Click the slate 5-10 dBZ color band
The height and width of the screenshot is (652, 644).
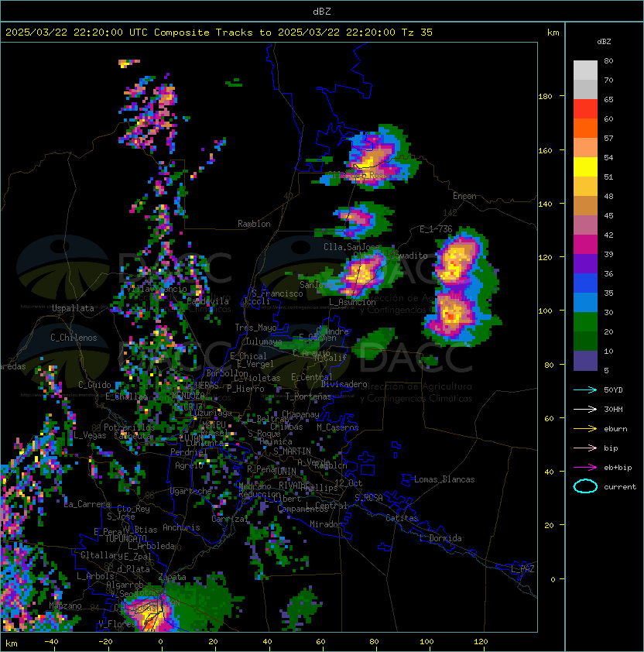click(x=585, y=361)
